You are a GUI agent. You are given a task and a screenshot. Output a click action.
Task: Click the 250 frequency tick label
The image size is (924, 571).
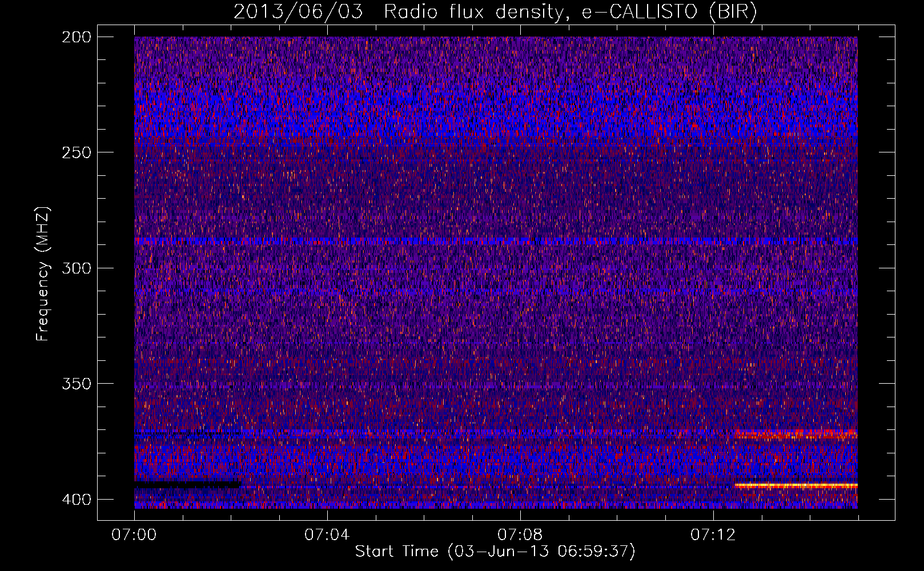point(76,152)
